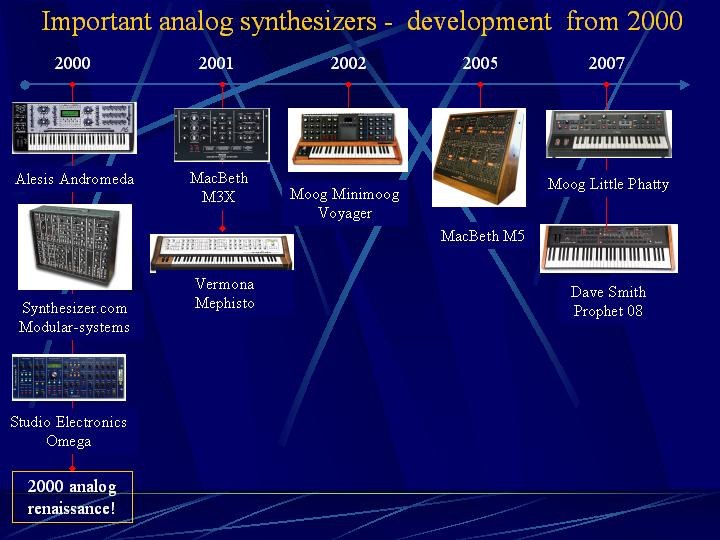Click the red timeline marker under 2000
The height and width of the screenshot is (540, 720).
pos(73,85)
